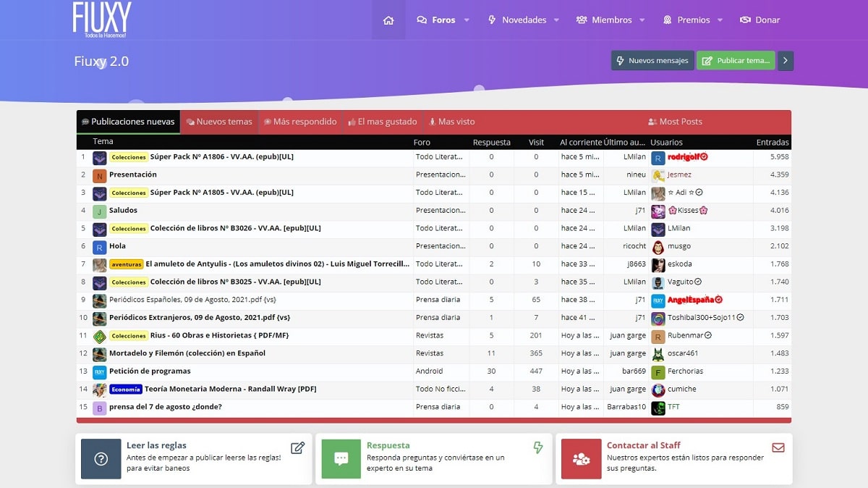The image size is (868, 488).
Task: Open El amuleto de Antyulis thread
Action: coord(278,264)
